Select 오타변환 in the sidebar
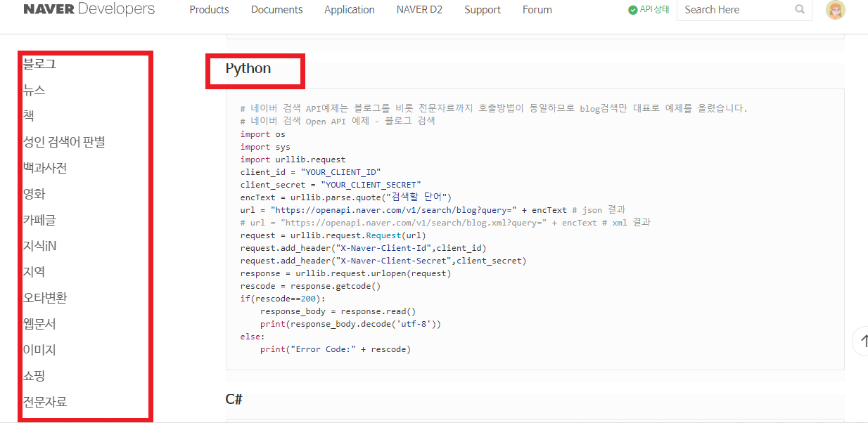The image size is (868, 423). 45,298
